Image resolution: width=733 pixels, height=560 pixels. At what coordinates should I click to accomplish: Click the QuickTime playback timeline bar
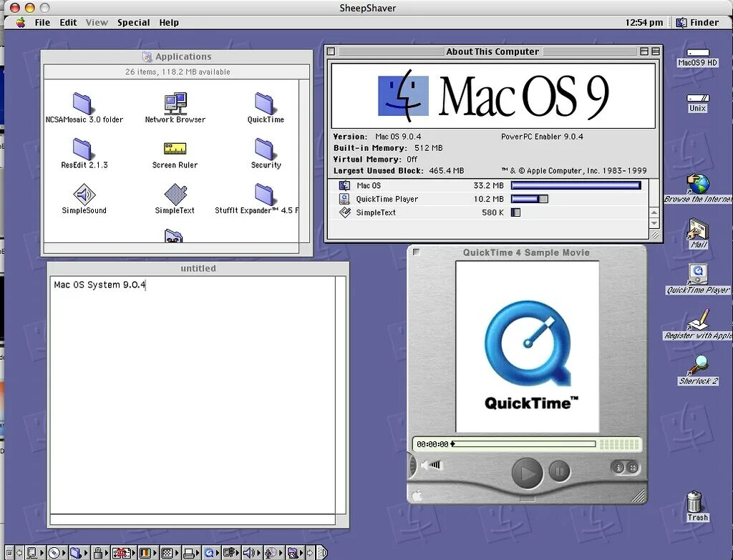pyautogui.click(x=523, y=443)
